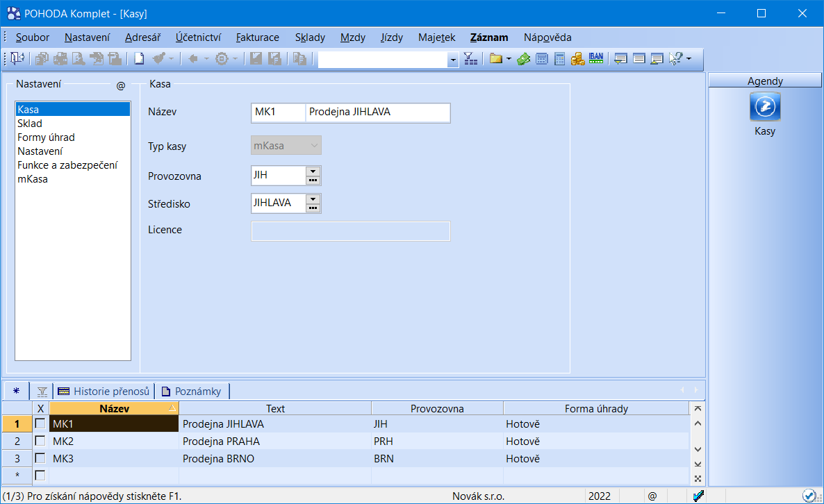The height and width of the screenshot is (504, 824).
Task: Click the exit-door icon in the toolbar
Action: [17, 58]
